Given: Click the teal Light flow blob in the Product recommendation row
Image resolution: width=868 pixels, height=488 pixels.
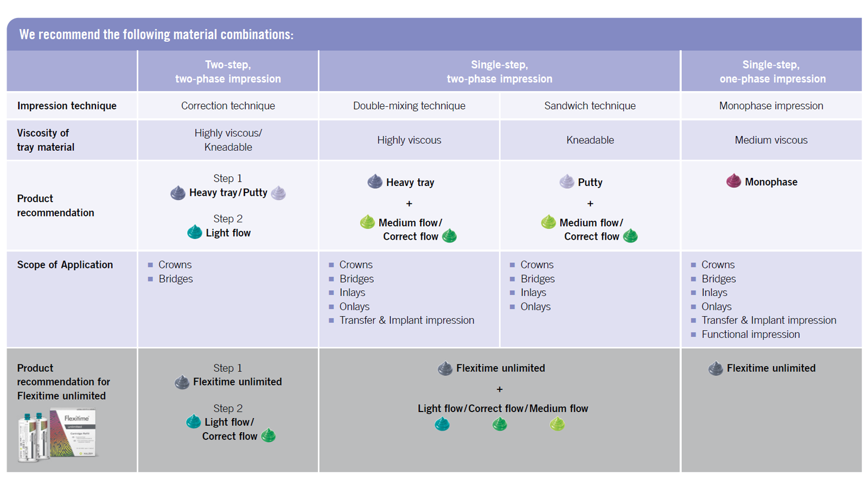Looking at the screenshot, I should (x=194, y=233).
